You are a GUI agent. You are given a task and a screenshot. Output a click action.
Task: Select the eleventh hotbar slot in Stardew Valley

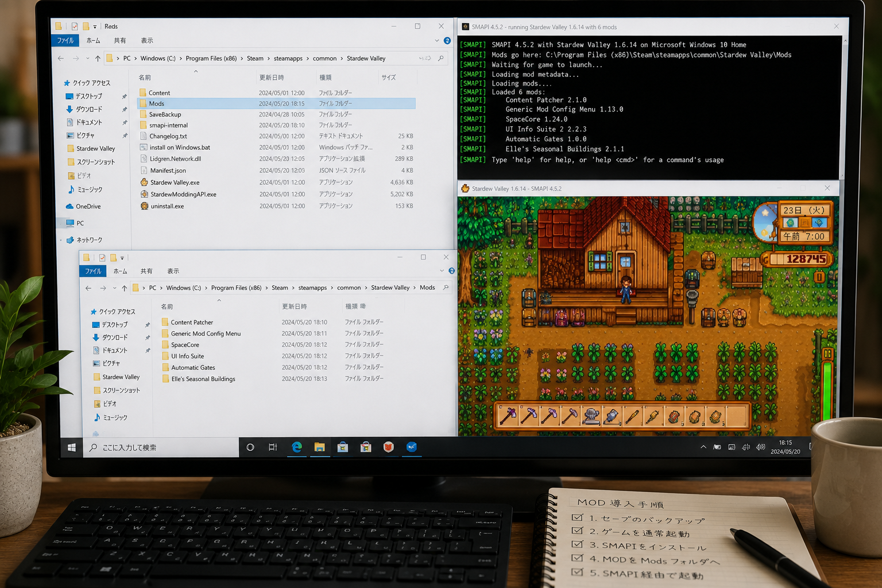715,416
